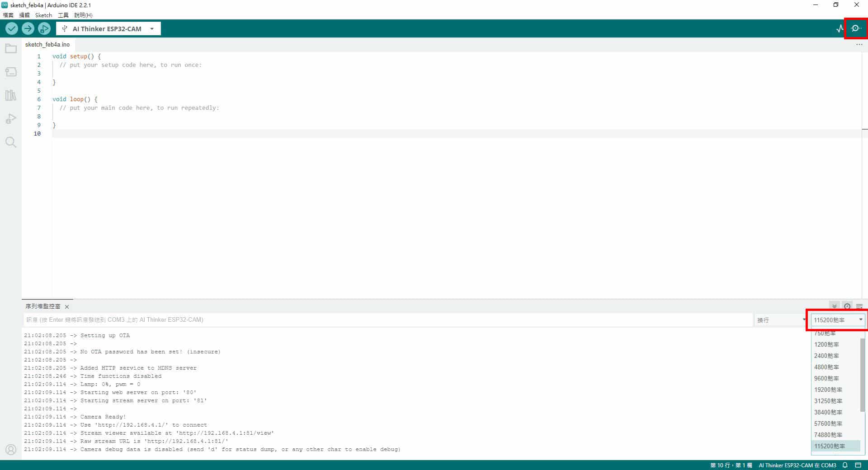This screenshot has height=470, width=868.
Task: Select the sketch_feb4a.ino editor tab
Action: point(47,44)
